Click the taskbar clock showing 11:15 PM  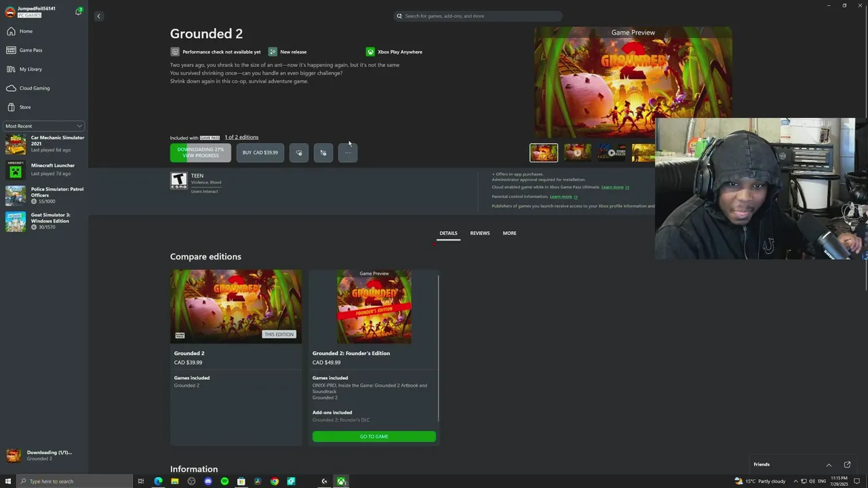tap(839, 481)
